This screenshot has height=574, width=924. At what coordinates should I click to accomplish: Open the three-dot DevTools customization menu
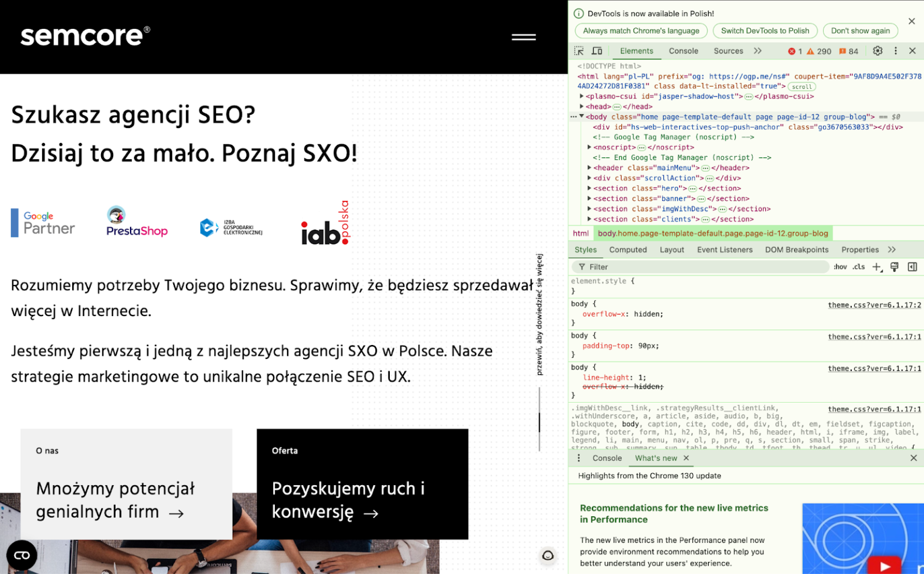point(896,50)
